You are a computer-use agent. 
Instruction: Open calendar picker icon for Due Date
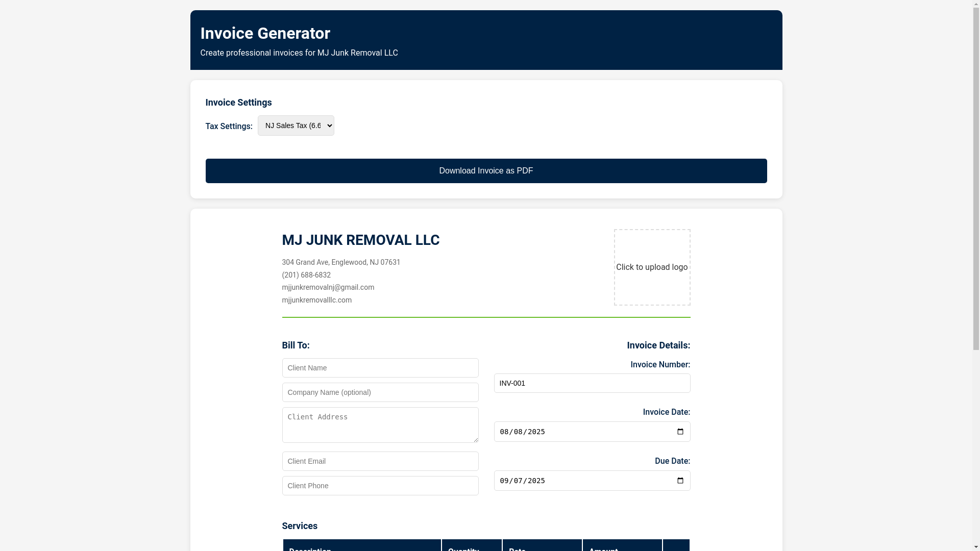click(680, 481)
